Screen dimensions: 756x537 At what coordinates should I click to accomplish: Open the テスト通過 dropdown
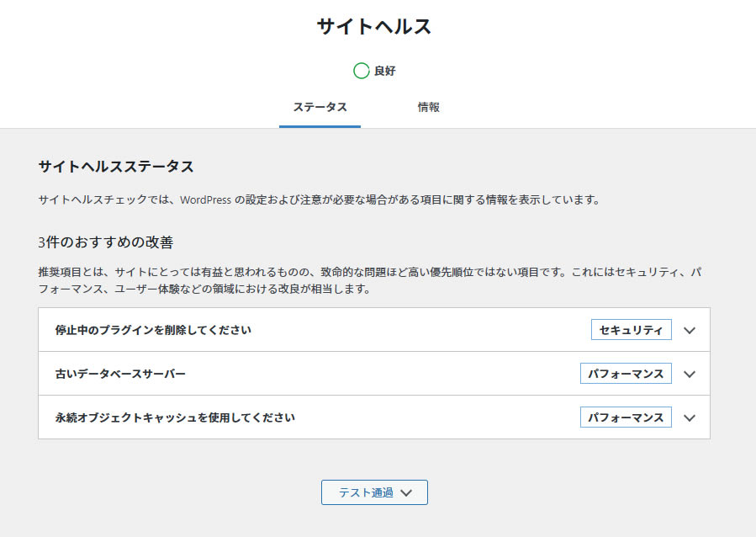[x=373, y=492]
